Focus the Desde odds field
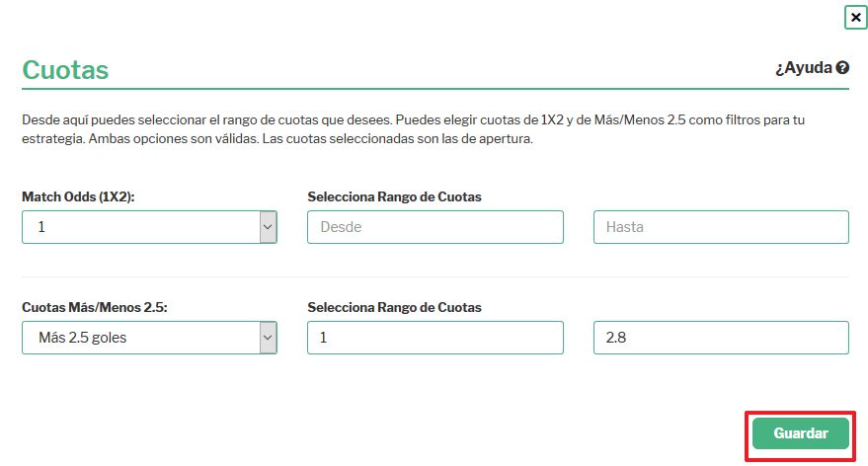This screenshot has height=466, width=868. 435,227
